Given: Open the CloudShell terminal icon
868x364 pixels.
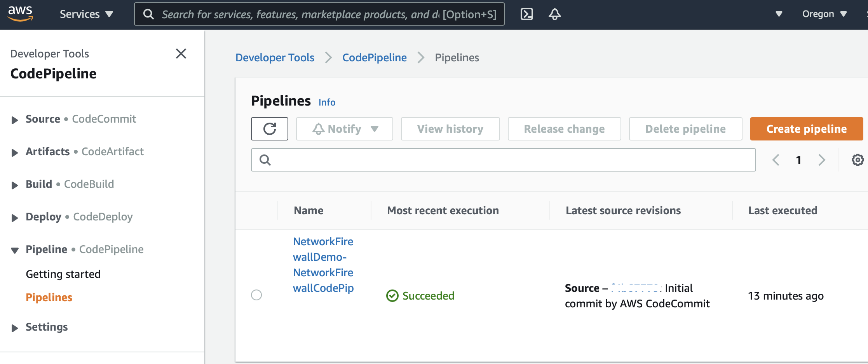Looking at the screenshot, I should 526,14.
